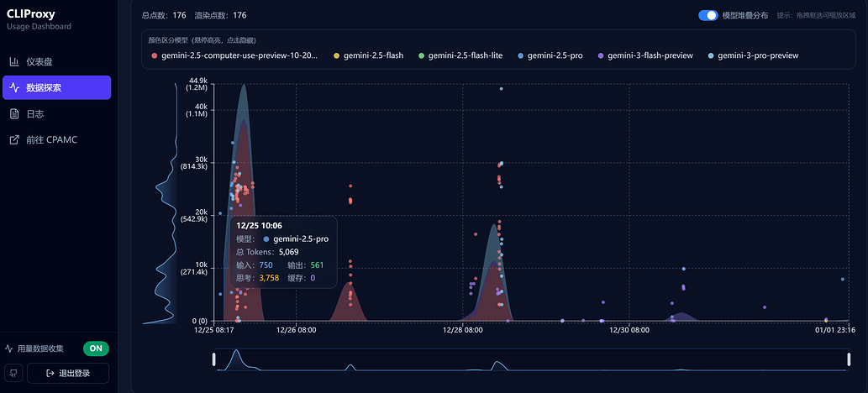Click gemini-2.5-pro inside the tooltip
The image size is (868, 393).
pos(301,239)
